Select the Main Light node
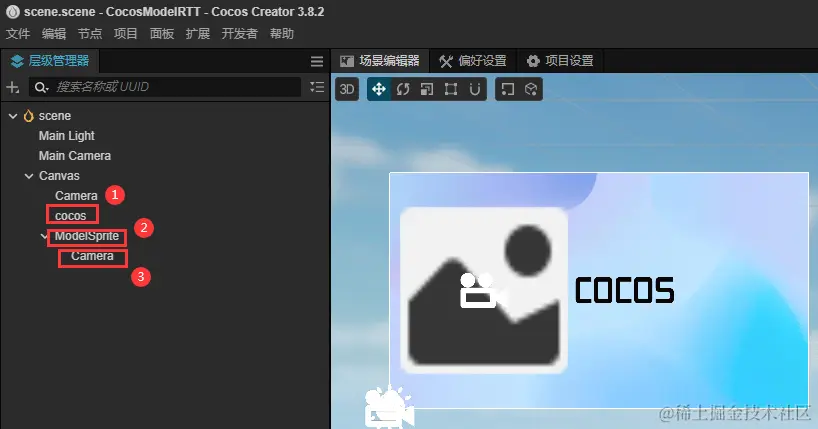Screen dimensions: 818x429 67,136
